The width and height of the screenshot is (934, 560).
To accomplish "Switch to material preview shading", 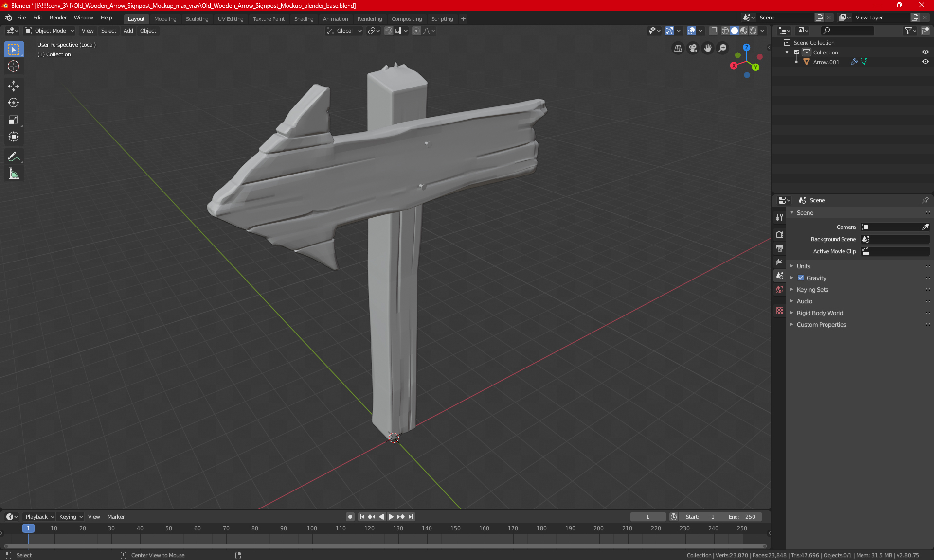I will coord(744,31).
